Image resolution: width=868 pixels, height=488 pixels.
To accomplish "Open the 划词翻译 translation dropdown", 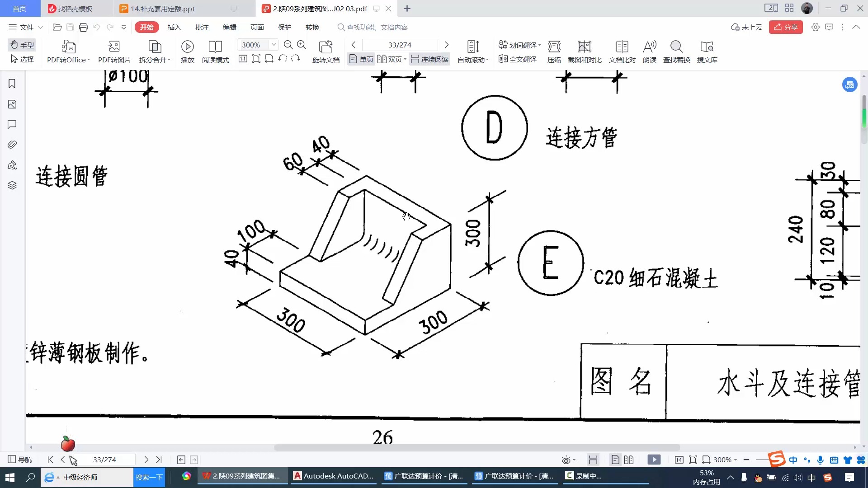I will click(519, 45).
